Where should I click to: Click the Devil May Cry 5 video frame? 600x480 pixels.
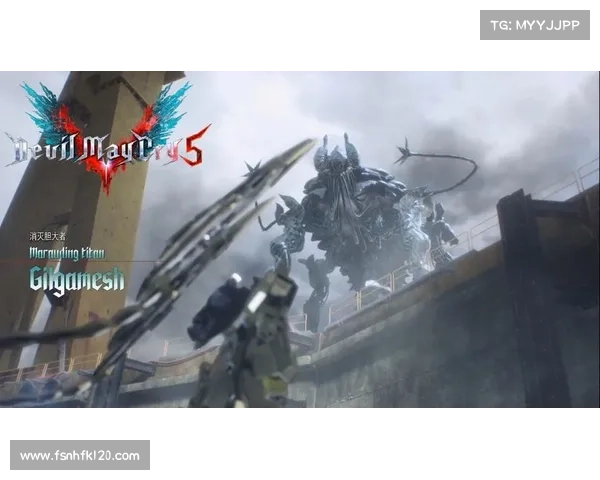(x=300, y=239)
